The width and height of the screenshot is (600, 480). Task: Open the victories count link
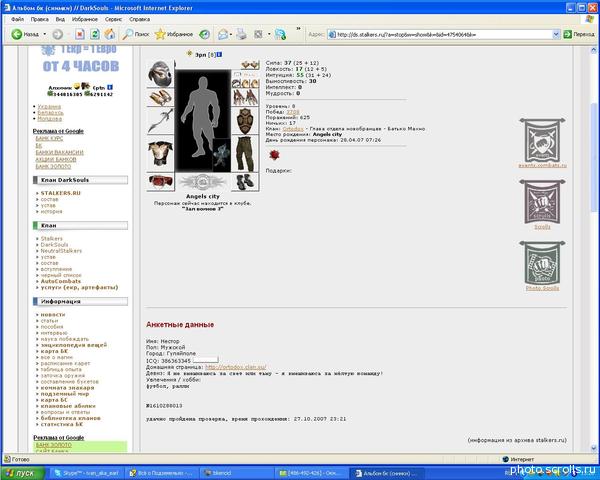[293, 112]
